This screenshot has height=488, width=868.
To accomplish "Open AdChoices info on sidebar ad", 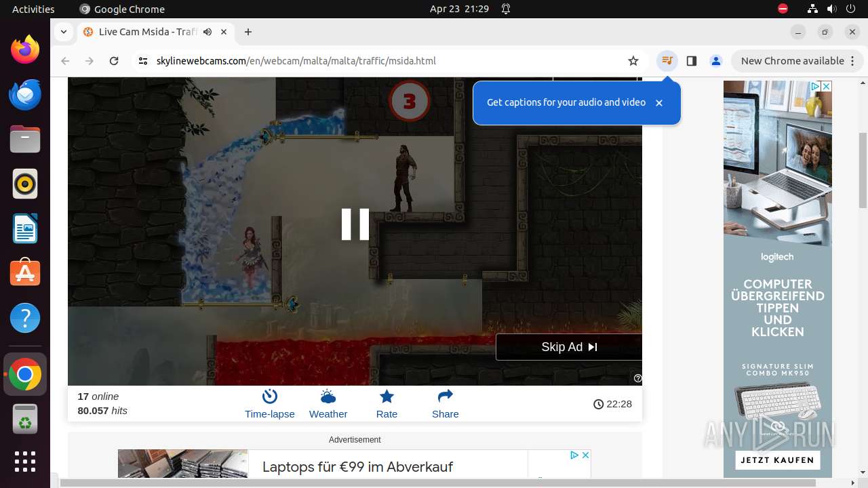I will coord(816,86).
